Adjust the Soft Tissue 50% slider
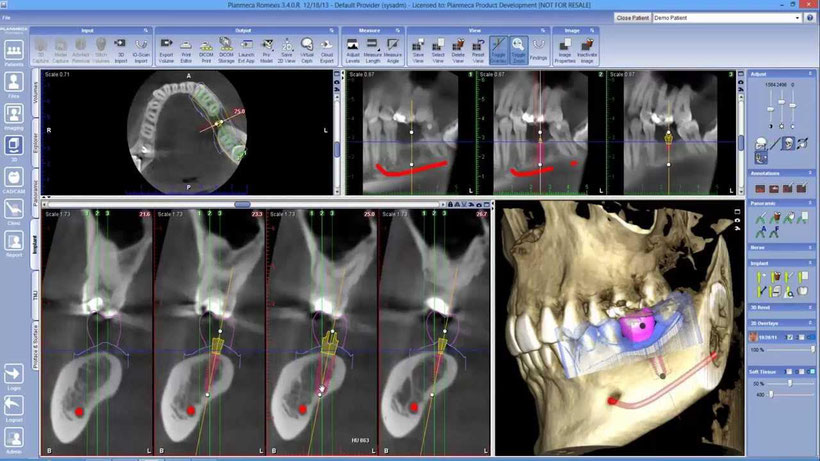This screenshot has width=820, height=461. [x=787, y=382]
